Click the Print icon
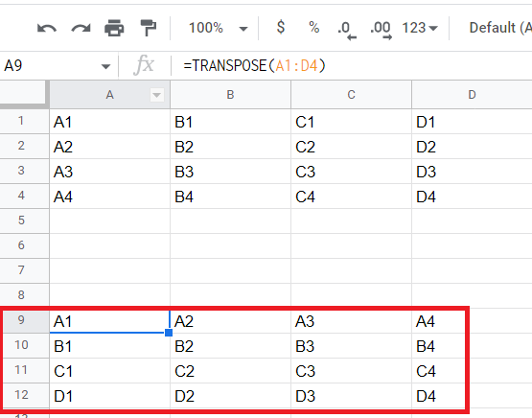 point(114,28)
